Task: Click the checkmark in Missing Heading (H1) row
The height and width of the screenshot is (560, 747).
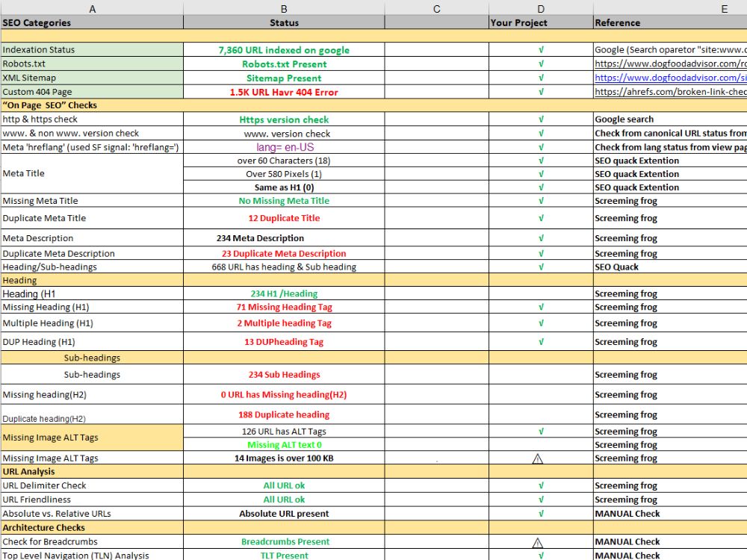Action: click(541, 307)
